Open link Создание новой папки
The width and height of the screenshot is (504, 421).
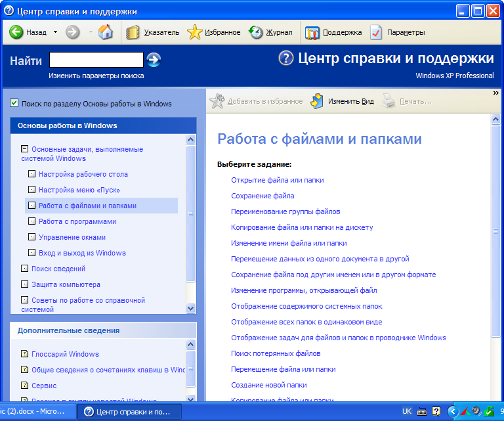[269, 385]
